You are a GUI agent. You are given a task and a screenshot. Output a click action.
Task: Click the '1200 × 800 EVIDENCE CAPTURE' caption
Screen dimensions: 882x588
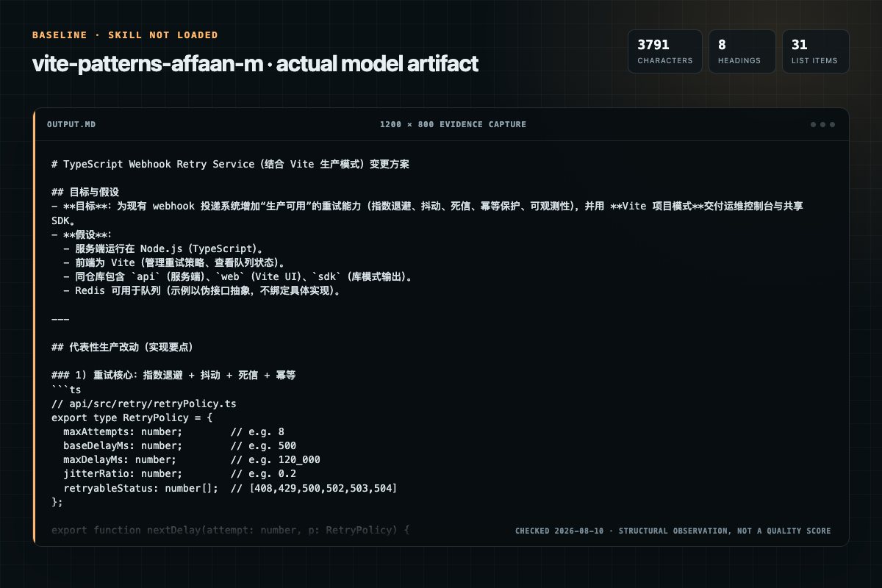click(453, 124)
